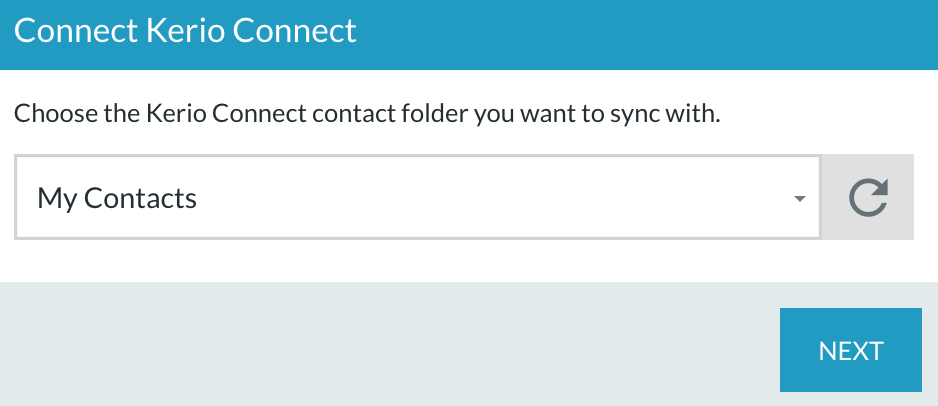938x406 pixels.
Task: Click the small triangle in the folder selector
Action: tap(799, 199)
